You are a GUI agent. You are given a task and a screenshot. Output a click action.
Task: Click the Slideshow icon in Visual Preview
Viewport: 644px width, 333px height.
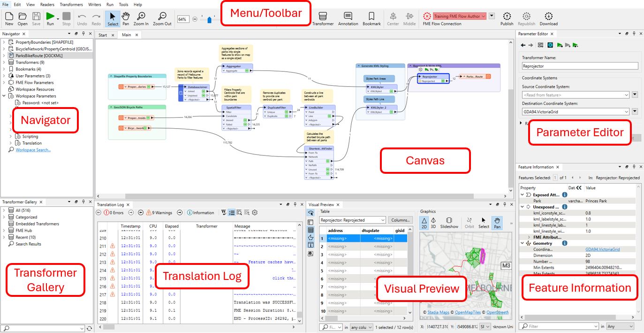(x=449, y=223)
